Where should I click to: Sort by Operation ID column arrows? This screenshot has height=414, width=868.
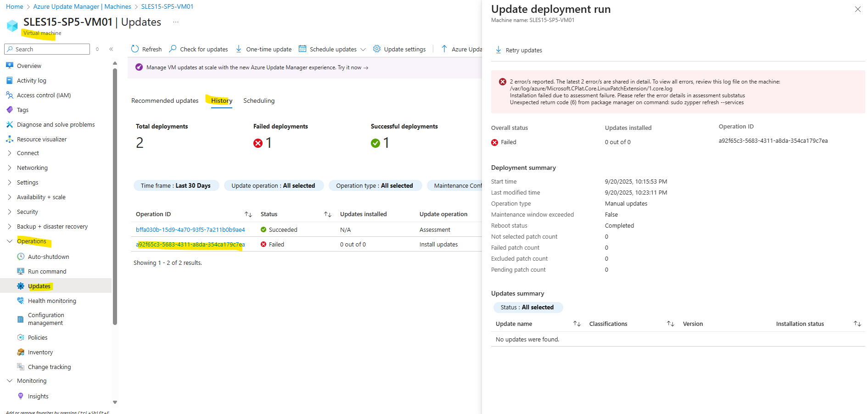pyautogui.click(x=248, y=214)
